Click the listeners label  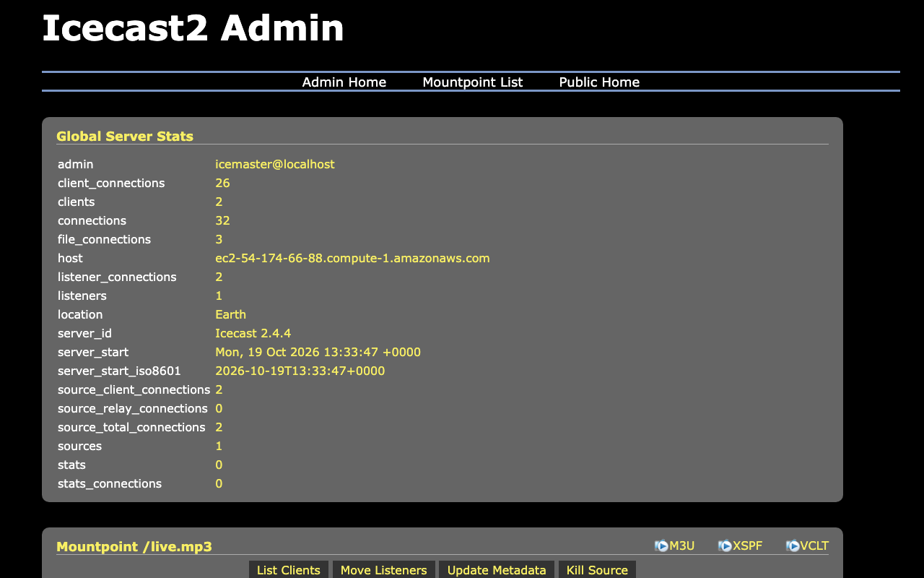coord(82,296)
